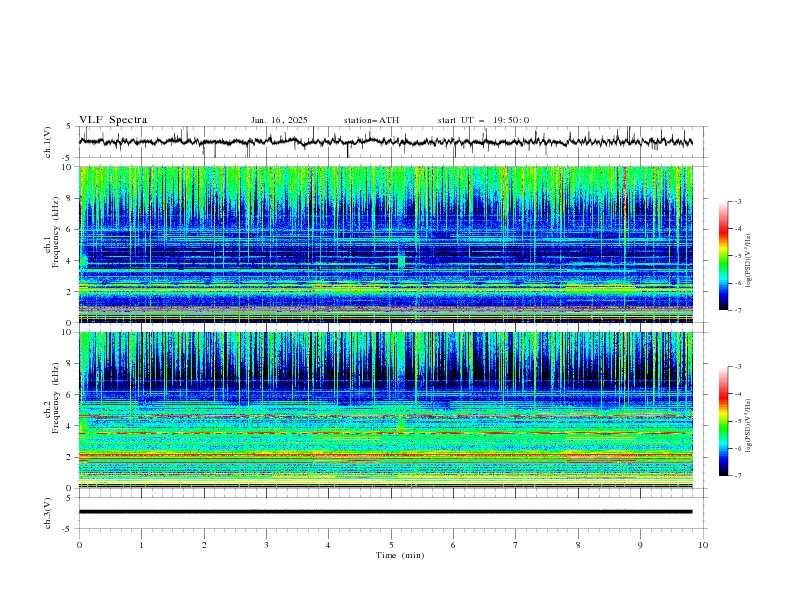Click the "VLF Spectra" title text
Viewport: 792px width, 612px height.
pos(113,120)
